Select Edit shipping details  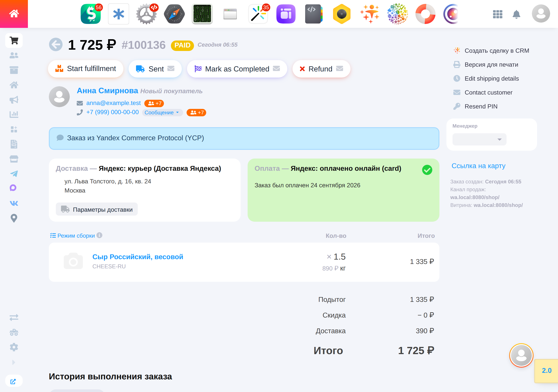[486, 78]
